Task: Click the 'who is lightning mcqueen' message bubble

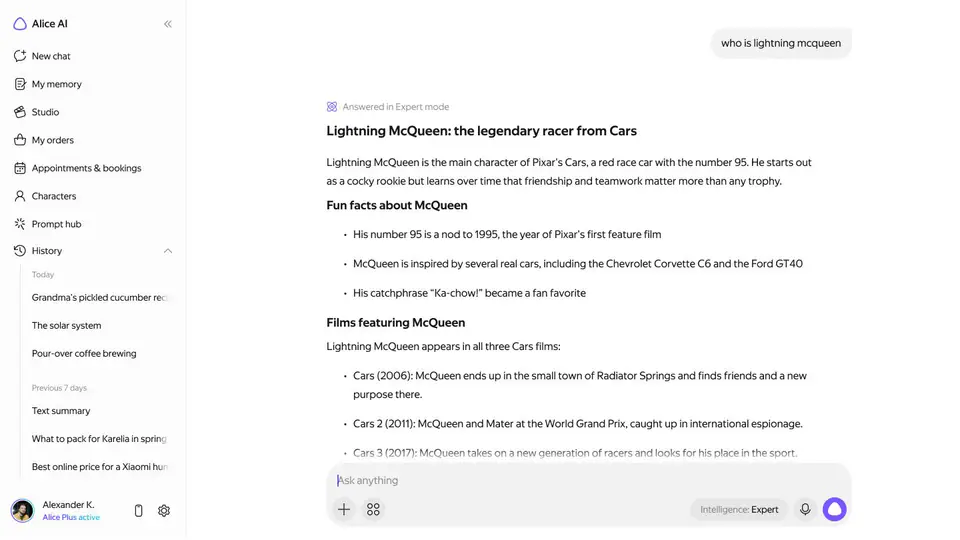Action: (x=781, y=43)
